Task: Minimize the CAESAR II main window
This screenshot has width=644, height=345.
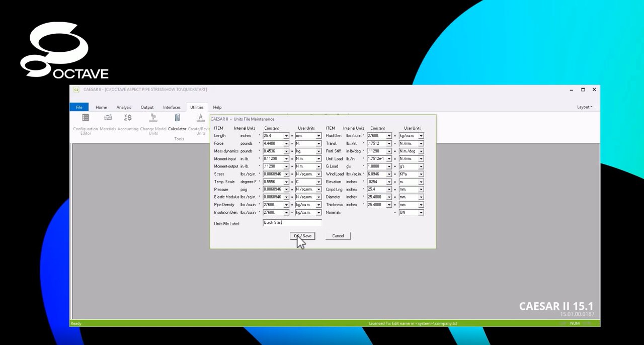Action: point(572,90)
